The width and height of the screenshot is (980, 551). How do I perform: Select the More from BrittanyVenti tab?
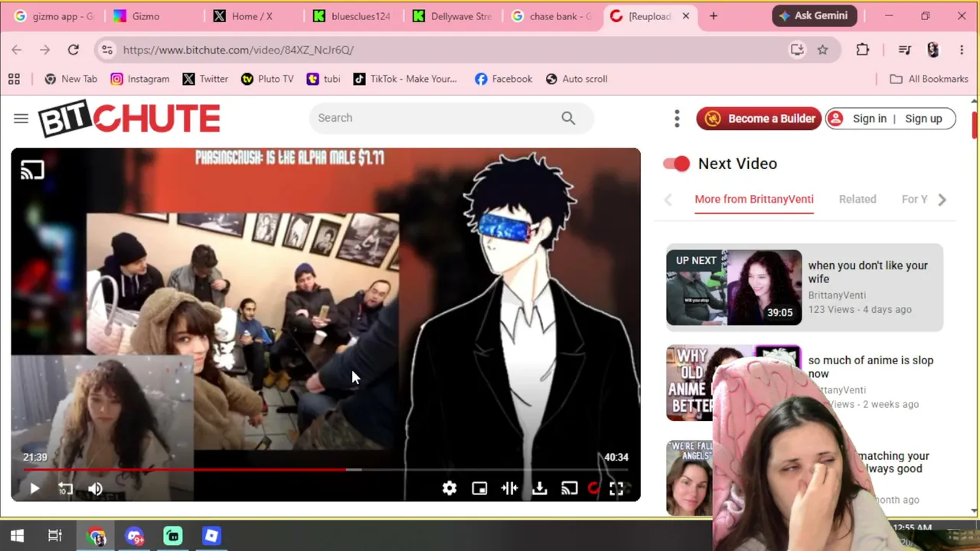point(754,199)
